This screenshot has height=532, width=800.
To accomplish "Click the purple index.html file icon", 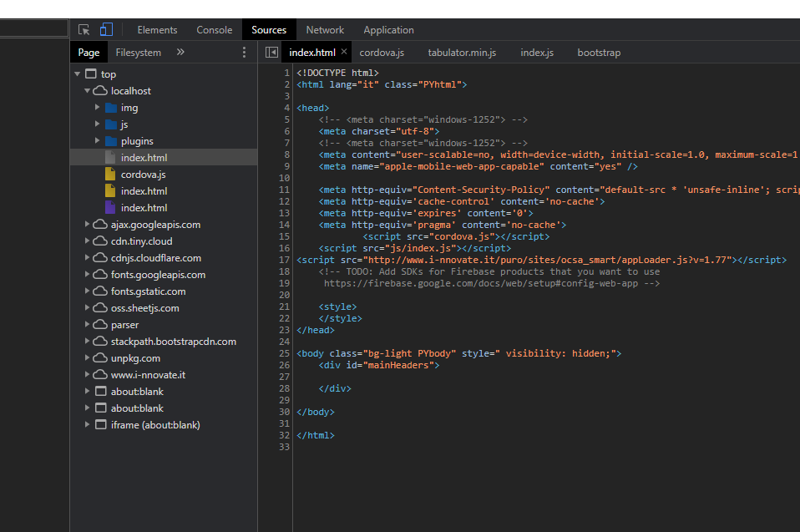I will (109, 207).
